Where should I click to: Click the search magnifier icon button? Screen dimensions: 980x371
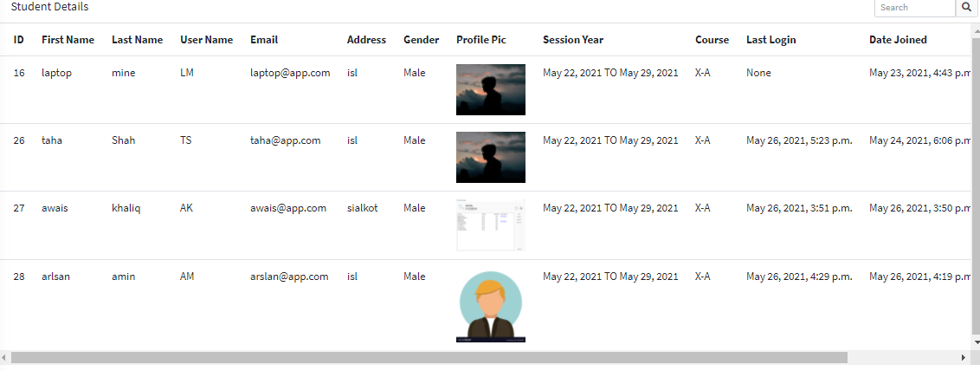966,8
